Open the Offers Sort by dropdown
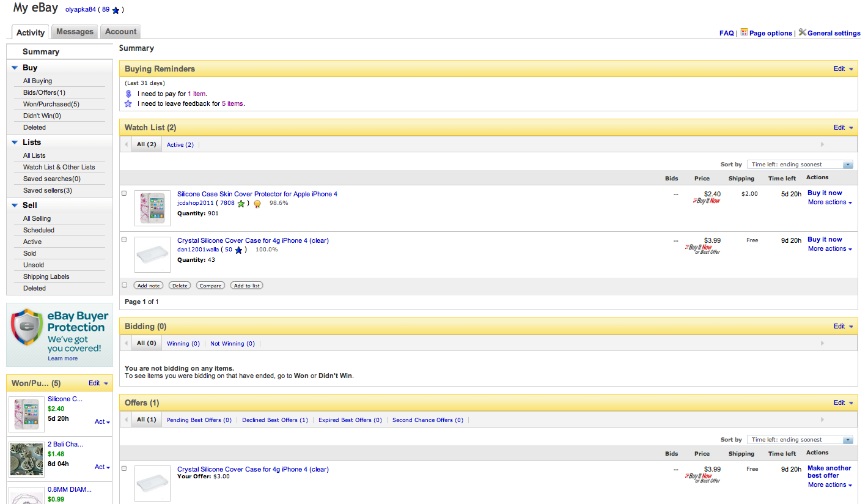Image resolution: width=868 pixels, height=504 pixels. tap(800, 440)
